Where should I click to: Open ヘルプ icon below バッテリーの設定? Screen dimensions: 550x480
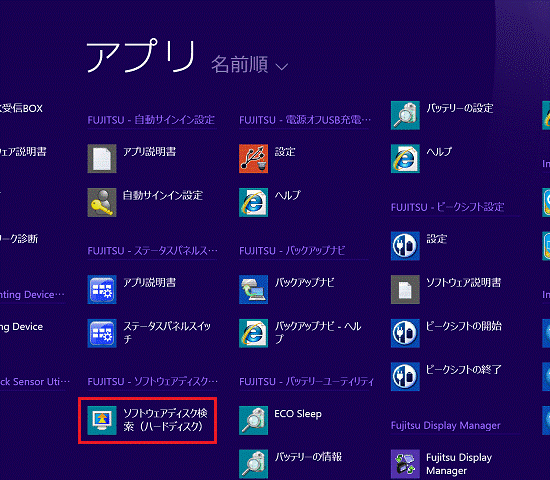click(405, 159)
